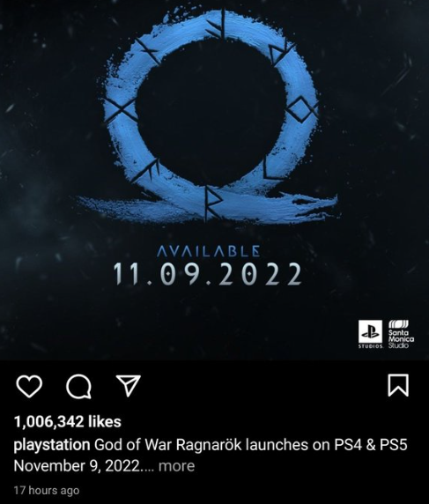This screenshot has width=429, height=504.
Task: Click the Santa Monica Studio logo
Action: point(401,334)
